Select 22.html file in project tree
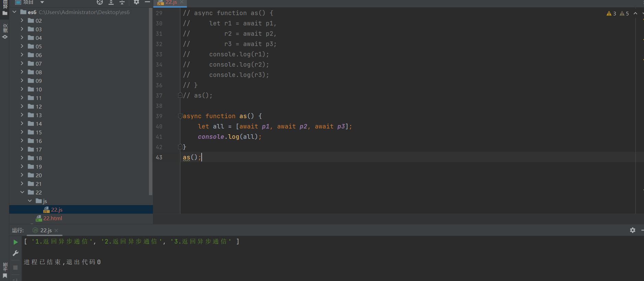Screen dimensions: 644x281 pyautogui.click(x=52, y=218)
